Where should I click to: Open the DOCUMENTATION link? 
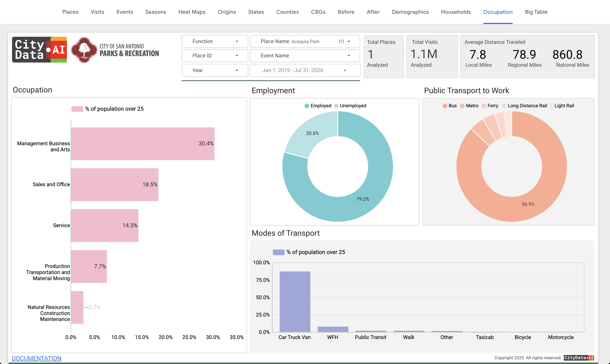pyautogui.click(x=37, y=358)
